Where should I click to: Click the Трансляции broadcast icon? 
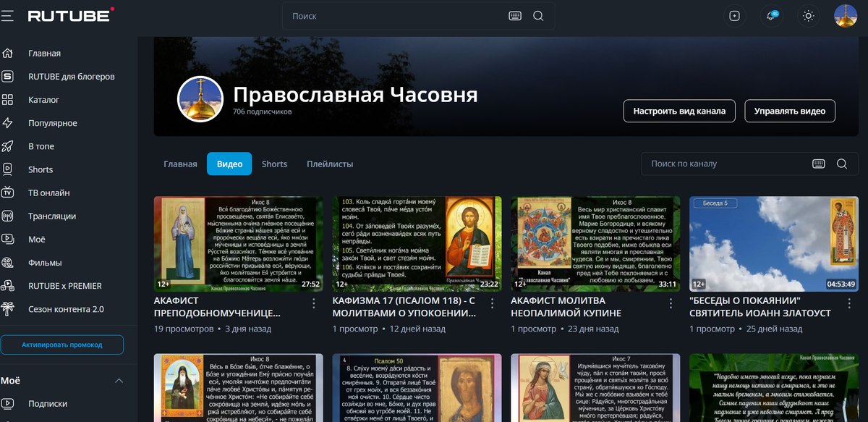tap(7, 216)
